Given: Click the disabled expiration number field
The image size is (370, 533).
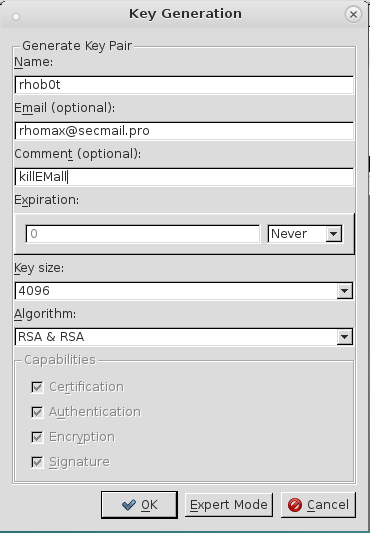Looking at the screenshot, I should (x=143, y=234).
